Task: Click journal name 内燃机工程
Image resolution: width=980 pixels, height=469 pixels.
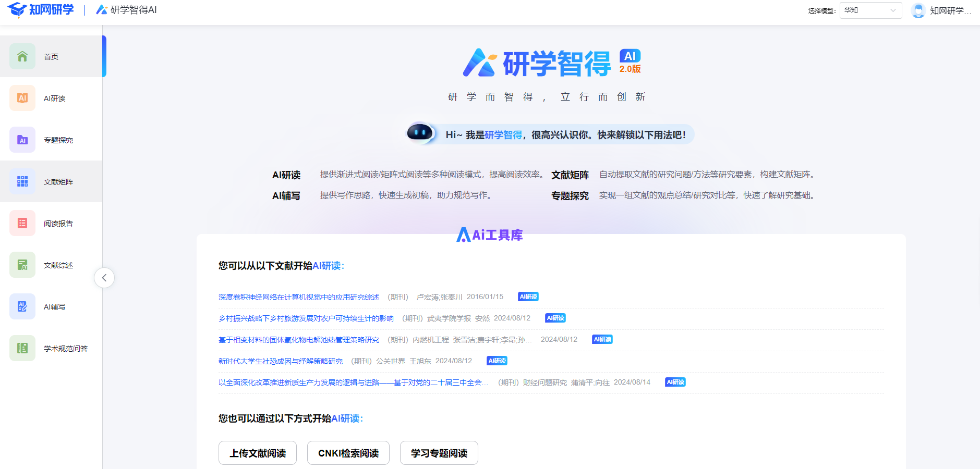Action: (431, 340)
